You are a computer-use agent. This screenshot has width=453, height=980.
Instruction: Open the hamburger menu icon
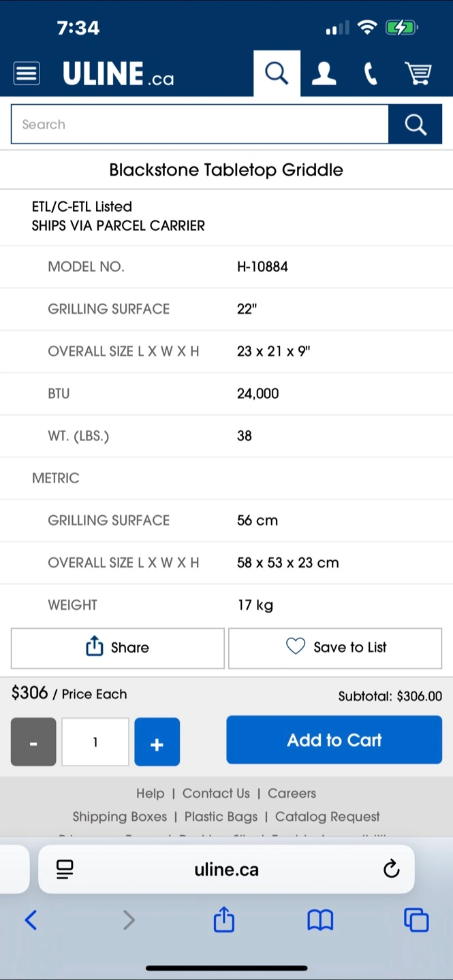[27, 73]
